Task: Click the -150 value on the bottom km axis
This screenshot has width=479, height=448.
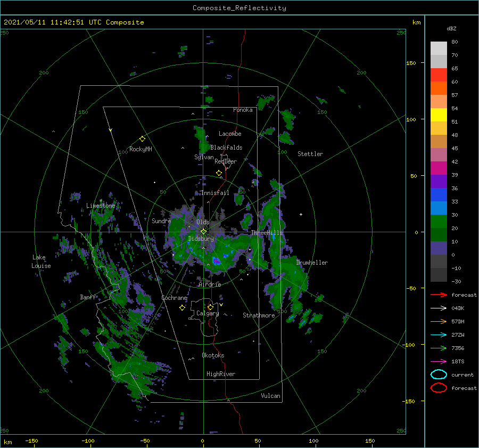Action: (31, 441)
